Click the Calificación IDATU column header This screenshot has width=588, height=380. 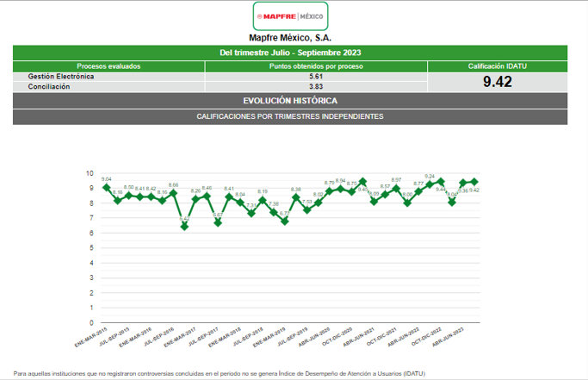498,66
